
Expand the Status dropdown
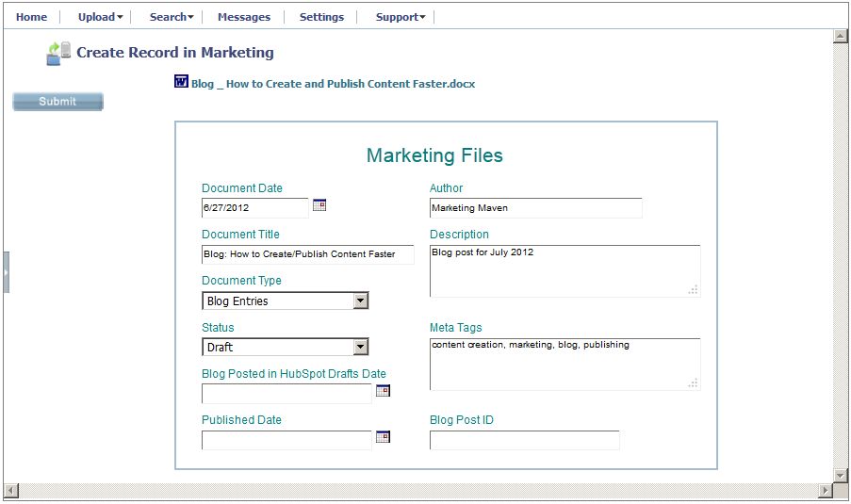tap(361, 347)
